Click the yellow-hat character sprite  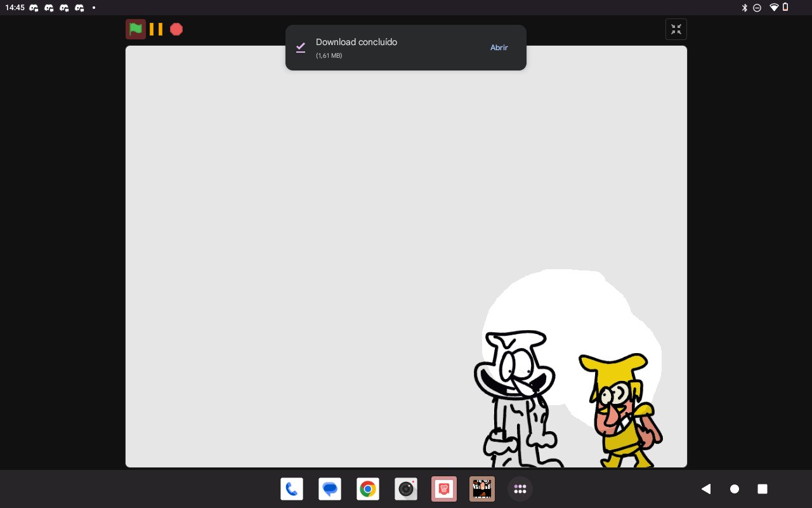[620, 411]
